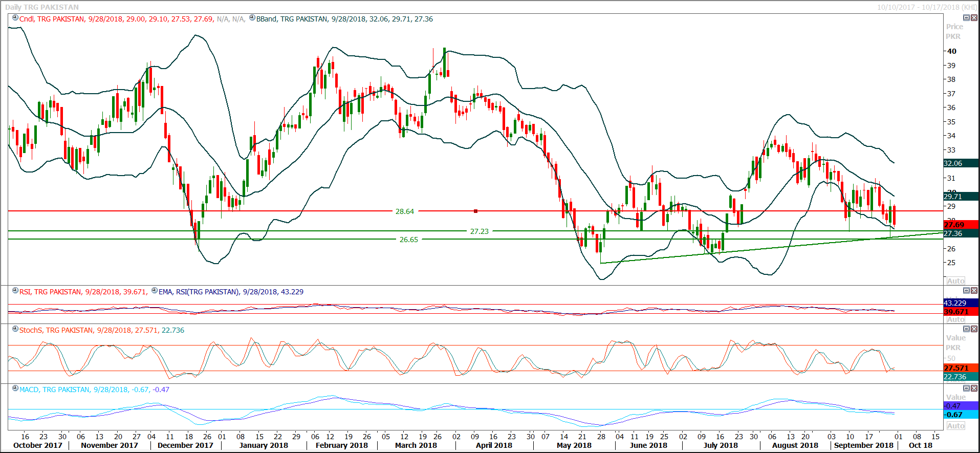The height and width of the screenshot is (453, 980).
Task: Click September 2018 on the date axis
Action: [x=863, y=445]
